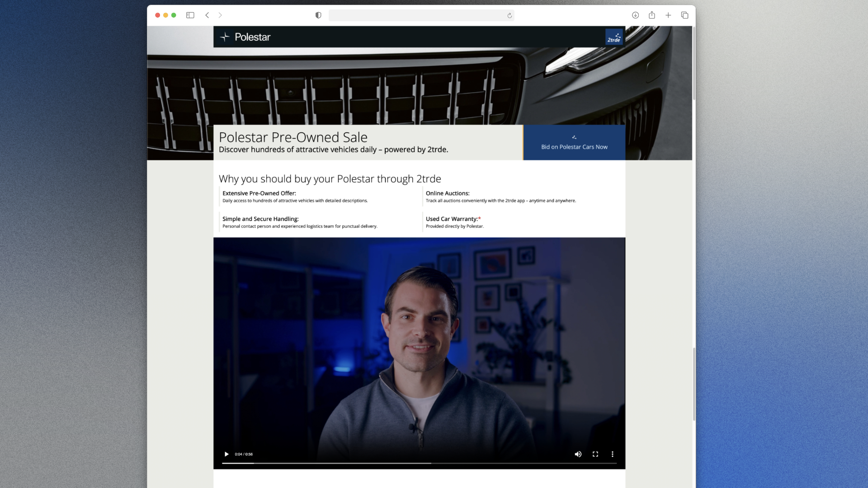Image resolution: width=868 pixels, height=488 pixels.
Task: Show downloads in Safari toolbar
Action: click(635, 15)
